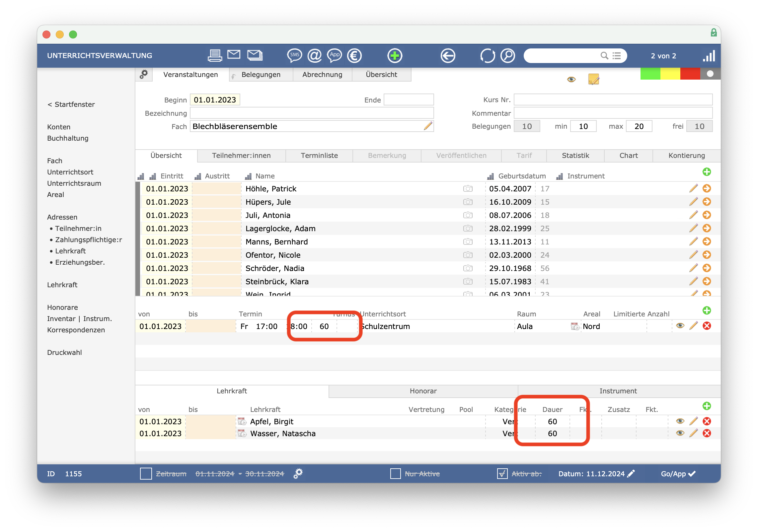
Task: Enable the Nur Aktive checkbox
Action: point(395,474)
